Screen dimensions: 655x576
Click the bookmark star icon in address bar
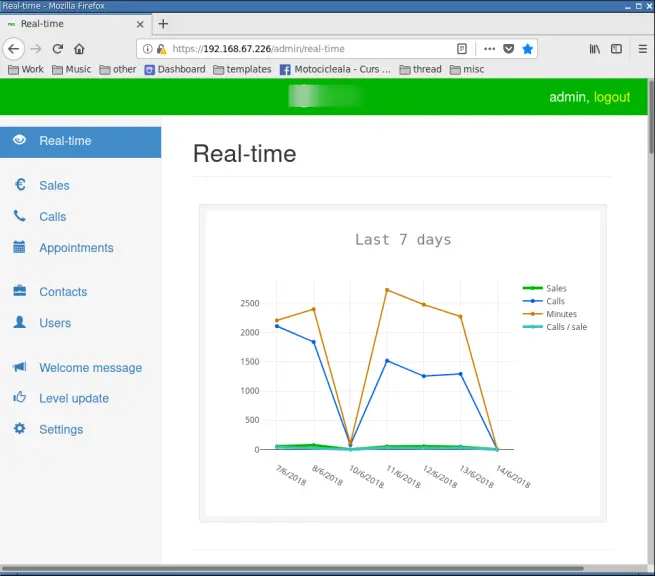(528, 48)
